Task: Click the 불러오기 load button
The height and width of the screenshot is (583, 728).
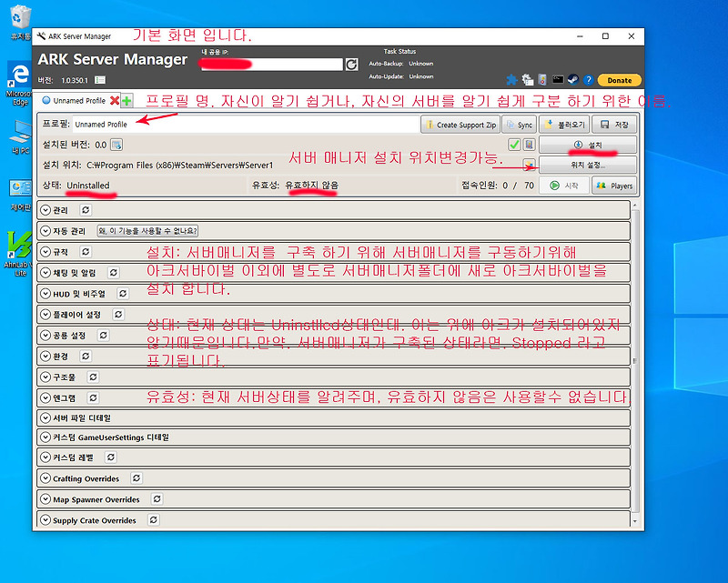Action: (564, 125)
